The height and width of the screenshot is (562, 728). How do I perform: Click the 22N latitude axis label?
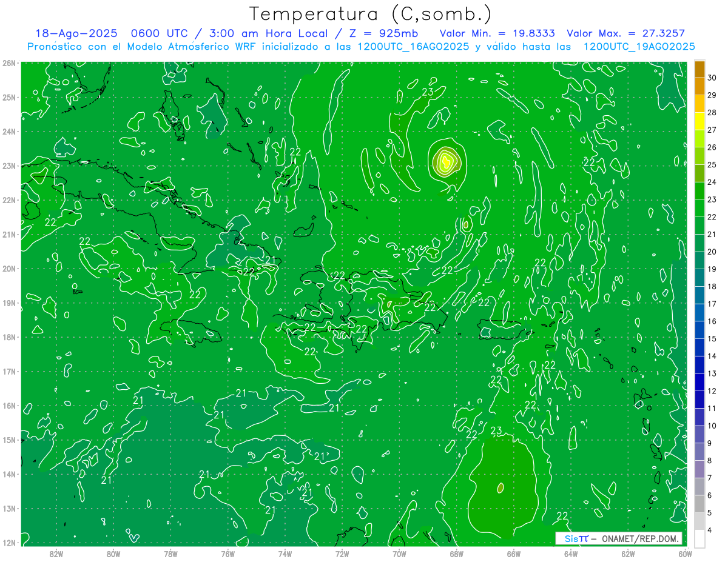pos(8,200)
